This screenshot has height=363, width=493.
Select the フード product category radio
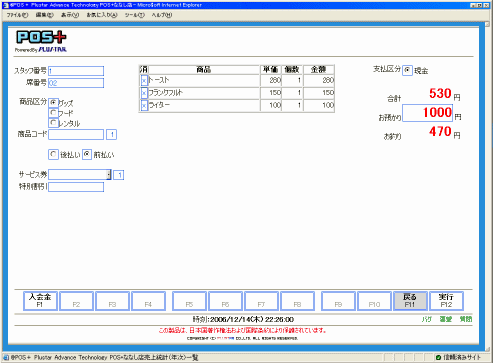point(53,113)
